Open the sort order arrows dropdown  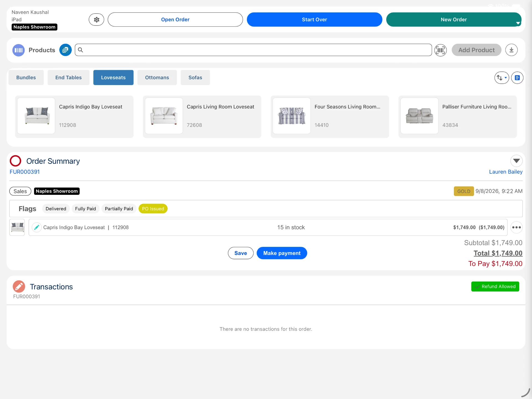[x=502, y=78]
